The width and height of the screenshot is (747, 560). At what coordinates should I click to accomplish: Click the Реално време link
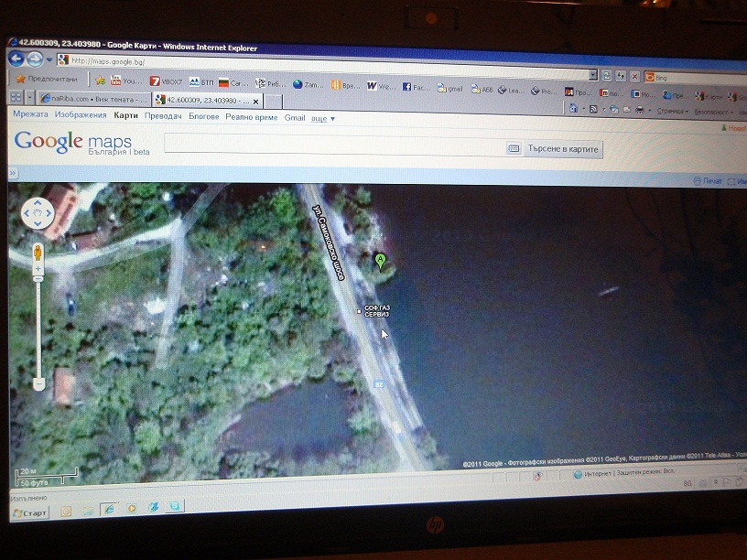(x=252, y=117)
